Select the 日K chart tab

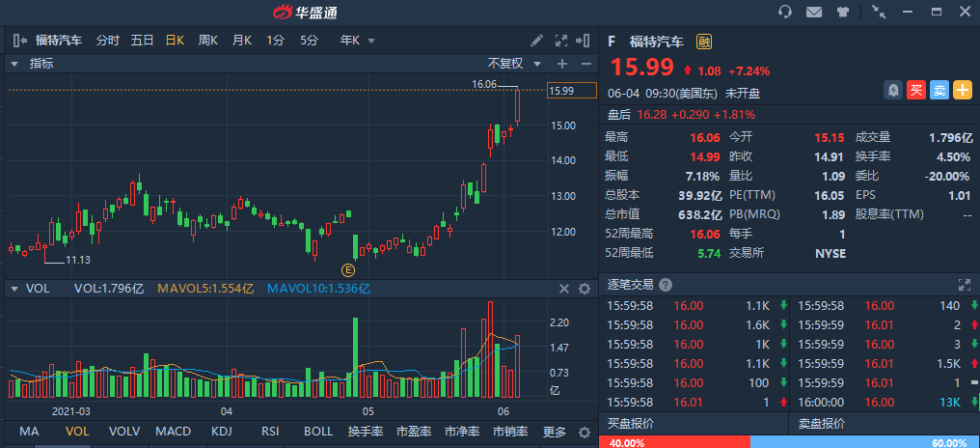pos(175,41)
